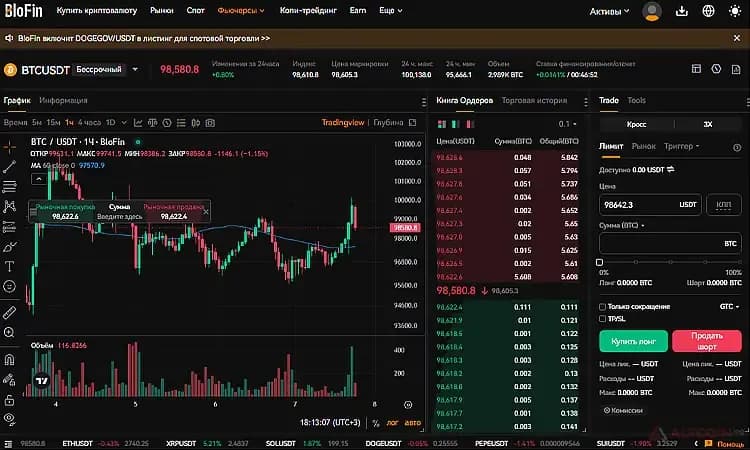Viewport: 750px width, 450px height.
Task: Open the user profile avatar
Action: [652, 11]
